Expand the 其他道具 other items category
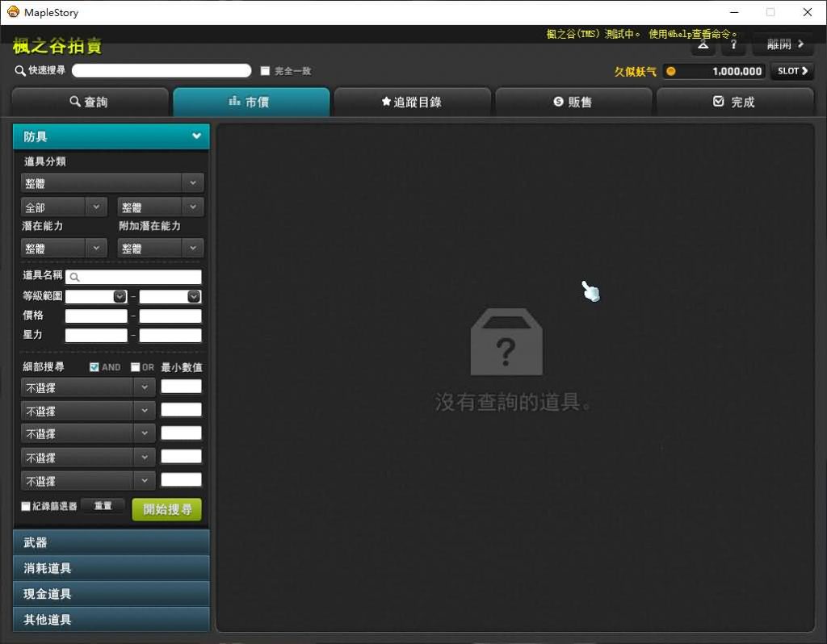The height and width of the screenshot is (644, 827). pos(111,620)
